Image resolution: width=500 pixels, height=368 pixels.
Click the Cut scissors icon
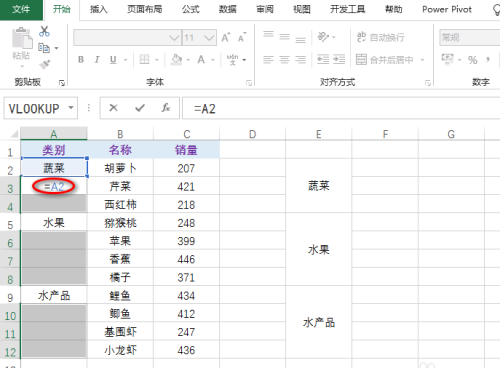click(x=44, y=31)
